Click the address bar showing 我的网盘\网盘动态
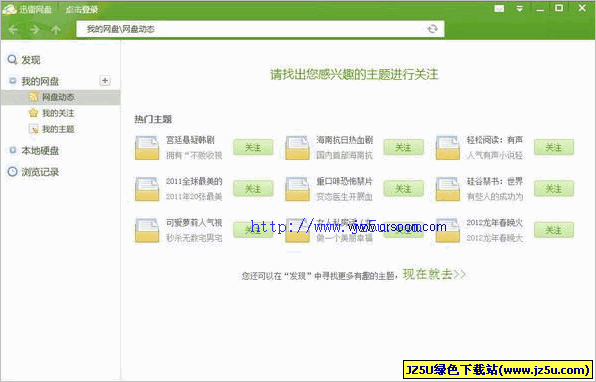The width and height of the screenshot is (596, 382). 260,29
